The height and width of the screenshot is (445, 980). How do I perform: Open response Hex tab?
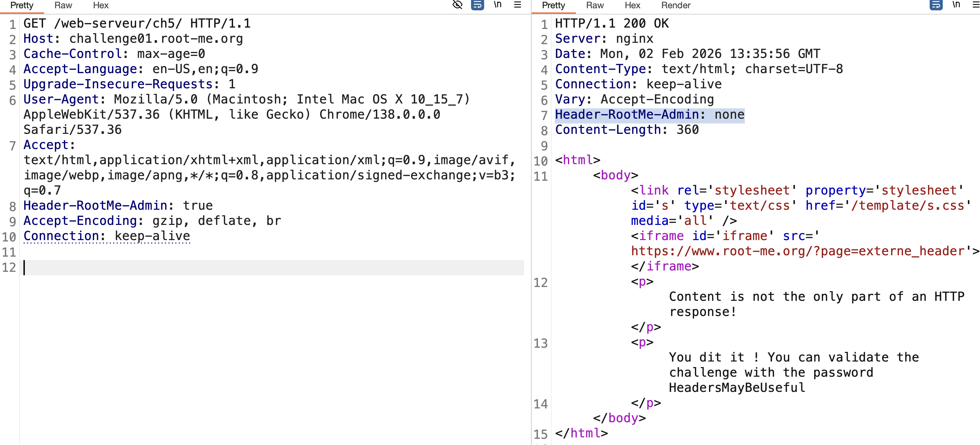pos(632,5)
